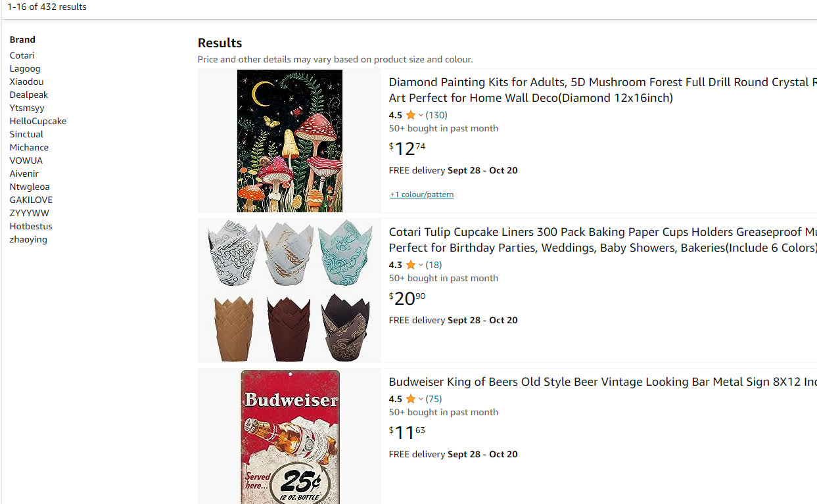The image size is (817, 504).
Task: Select GAKILOVE in the Brand filter list
Action: [x=31, y=200]
